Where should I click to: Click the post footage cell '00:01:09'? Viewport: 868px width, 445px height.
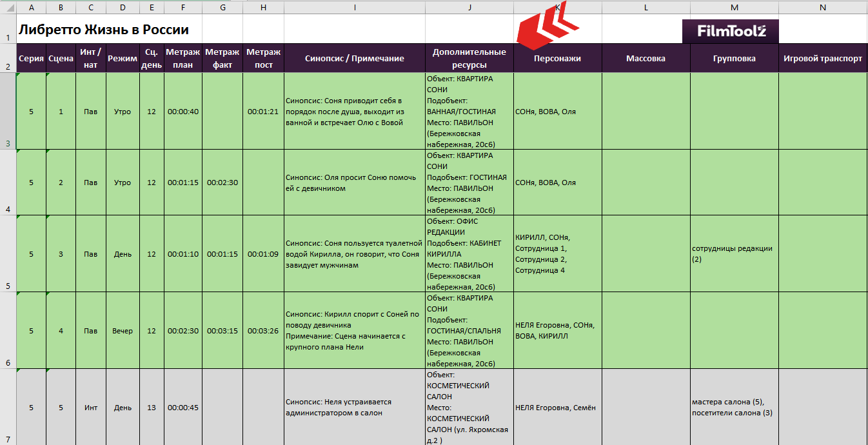point(264,254)
